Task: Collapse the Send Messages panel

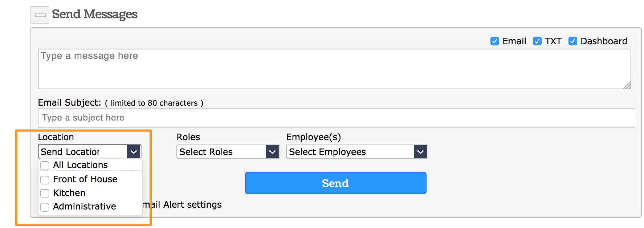Action: pos(40,15)
